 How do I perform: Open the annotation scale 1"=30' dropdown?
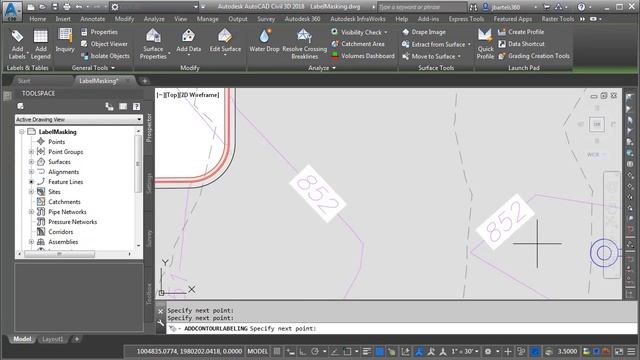[464, 351]
